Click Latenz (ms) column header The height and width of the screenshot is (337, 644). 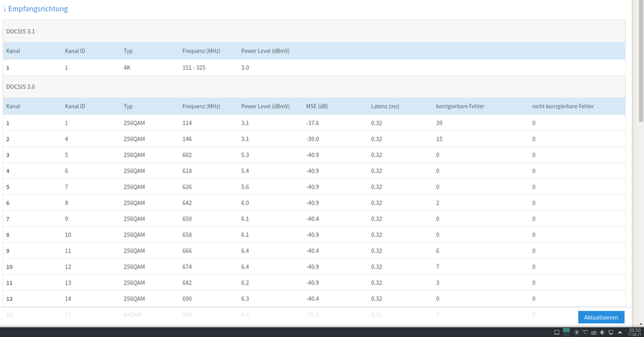point(385,106)
